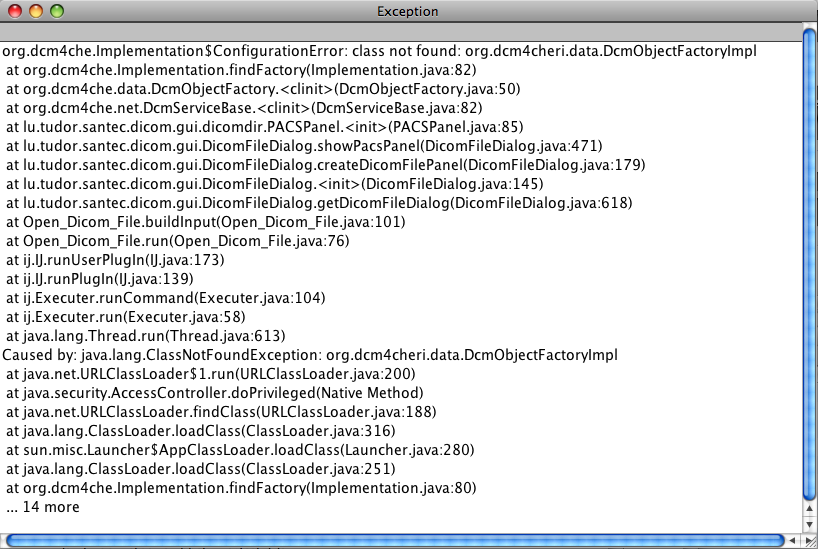This screenshot has height=549, width=818.
Task: Close the Exception window with red button
Action: point(15,12)
